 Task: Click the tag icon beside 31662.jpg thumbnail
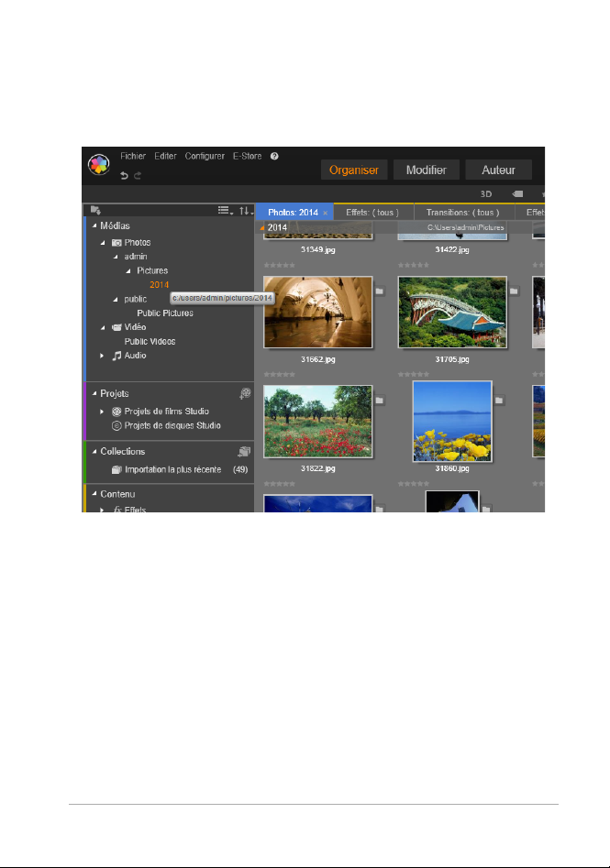380,291
